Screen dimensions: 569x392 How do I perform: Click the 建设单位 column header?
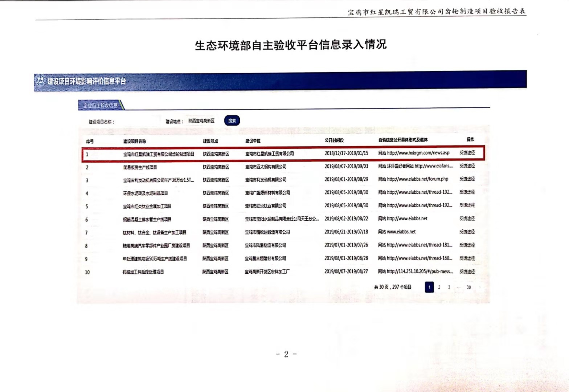253,141
